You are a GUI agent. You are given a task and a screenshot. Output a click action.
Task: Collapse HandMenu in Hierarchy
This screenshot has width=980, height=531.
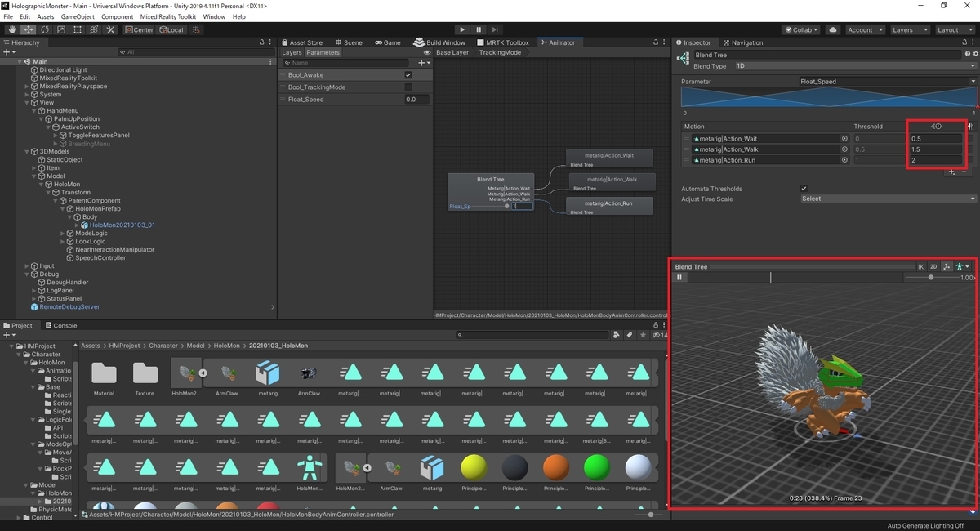(x=35, y=111)
